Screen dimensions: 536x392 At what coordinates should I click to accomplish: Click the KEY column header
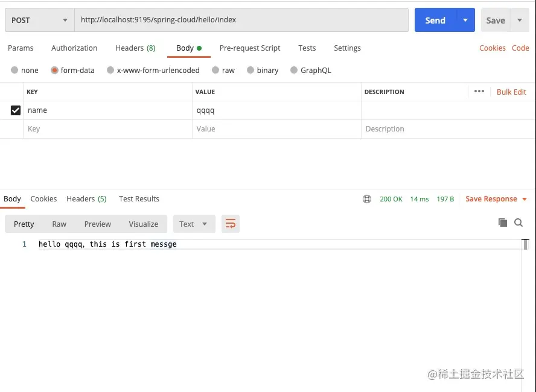click(x=32, y=92)
